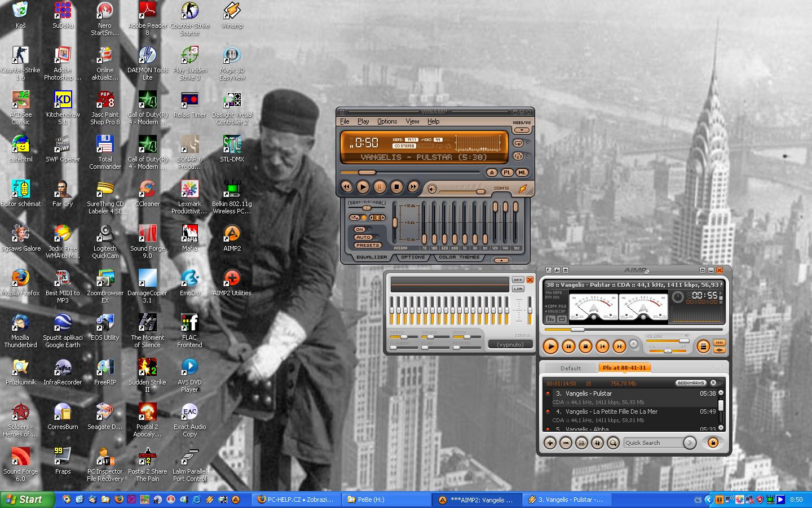Click the LIB button in AIMP2 equalizer

[518, 289]
